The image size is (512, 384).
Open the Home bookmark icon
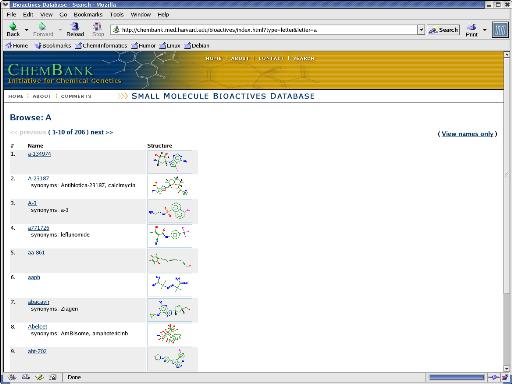[x=9, y=45]
